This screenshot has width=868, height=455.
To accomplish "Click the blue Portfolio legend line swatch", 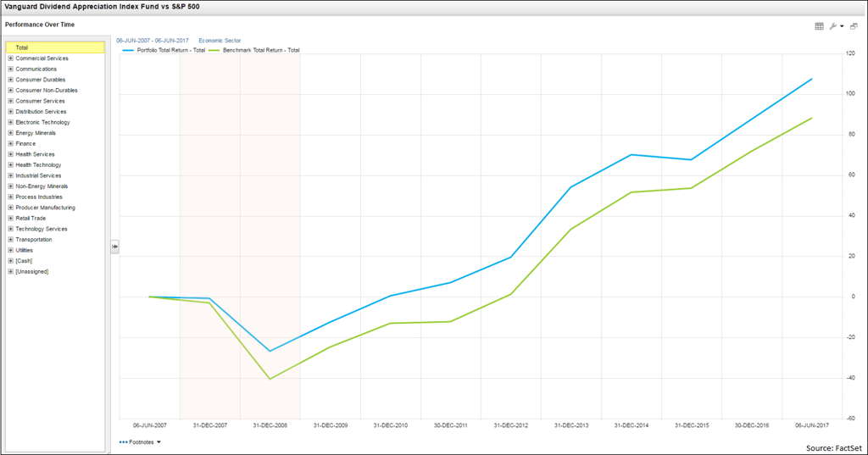I will pyautogui.click(x=129, y=50).
